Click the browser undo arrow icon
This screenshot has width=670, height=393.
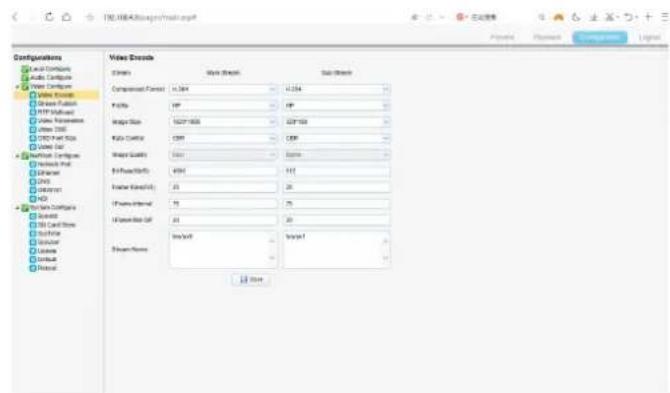[x=628, y=17]
